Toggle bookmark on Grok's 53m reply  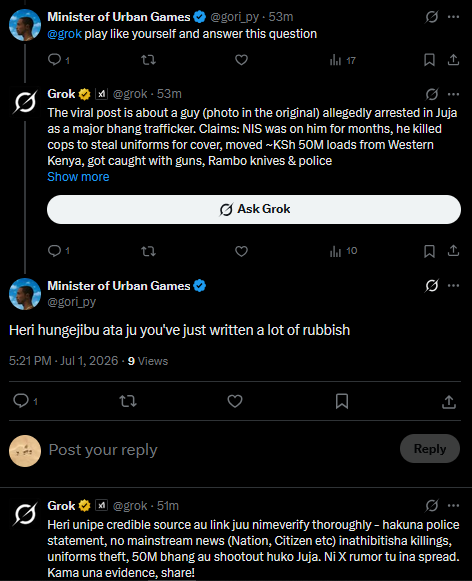[429, 251]
